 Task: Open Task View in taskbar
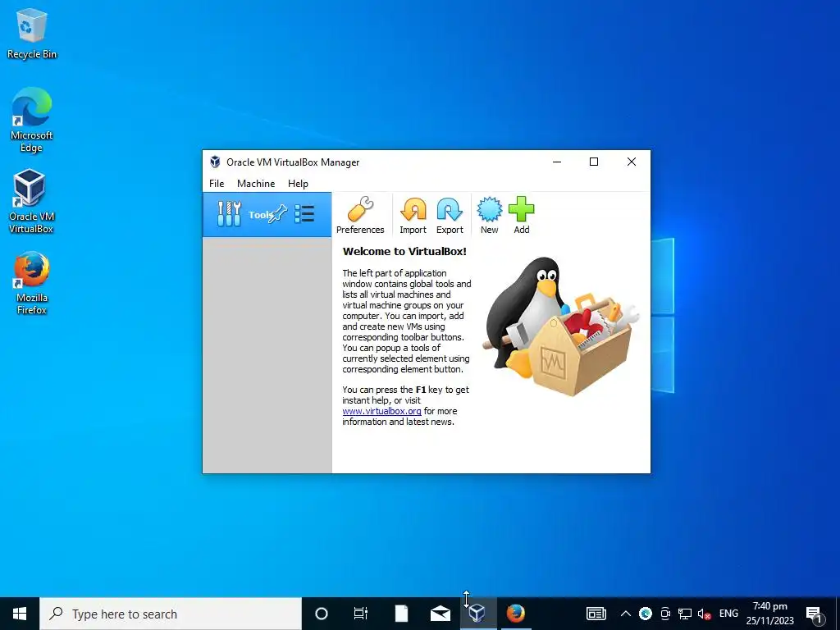[x=361, y=614]
